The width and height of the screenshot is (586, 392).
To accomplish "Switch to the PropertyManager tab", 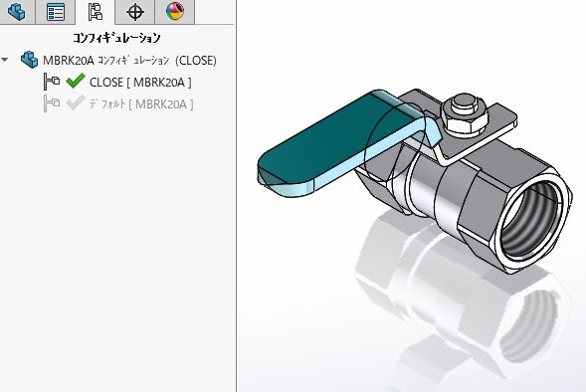I will 56,11.
